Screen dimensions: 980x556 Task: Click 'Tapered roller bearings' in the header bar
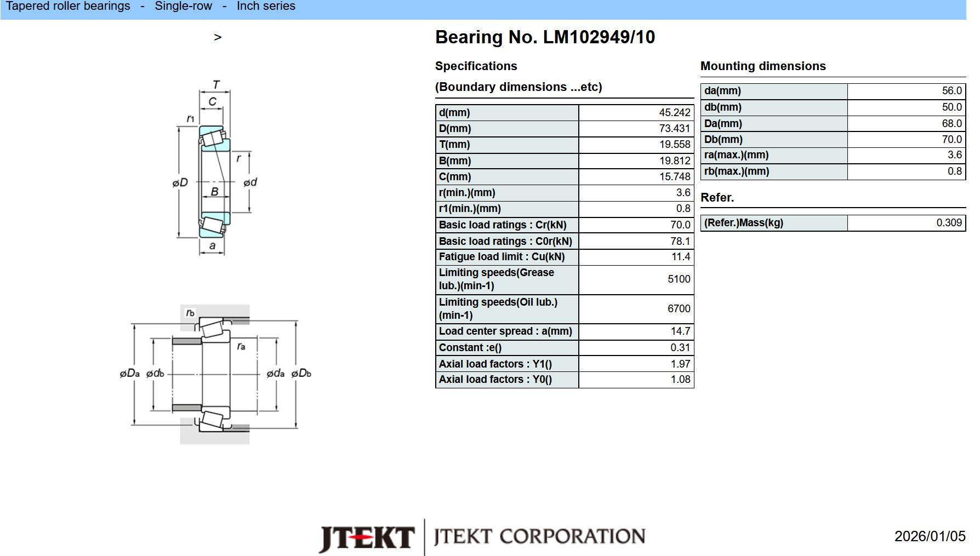point(68,7)
